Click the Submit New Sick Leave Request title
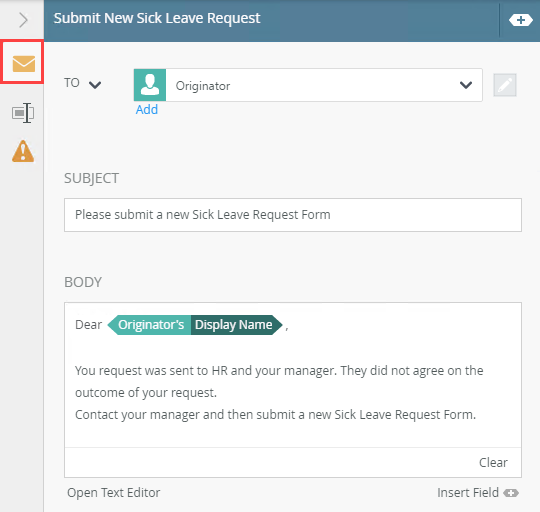Viewport: 540px width, 512px height. 157,18
